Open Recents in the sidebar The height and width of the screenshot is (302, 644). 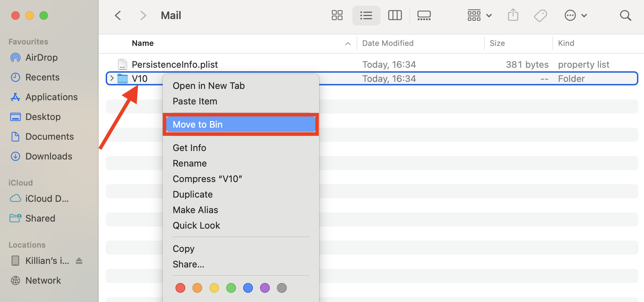42,77
